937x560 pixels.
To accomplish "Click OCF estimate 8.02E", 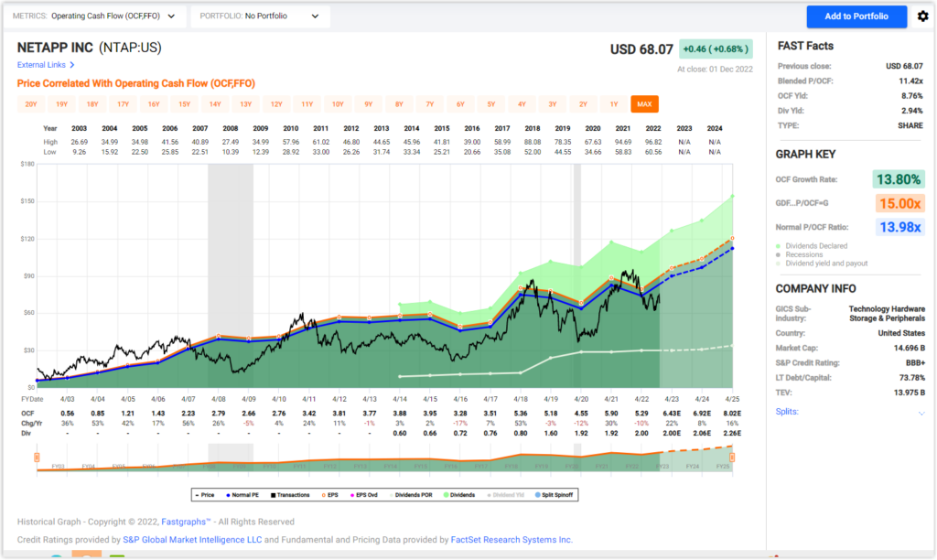I will tap(732, 413).
